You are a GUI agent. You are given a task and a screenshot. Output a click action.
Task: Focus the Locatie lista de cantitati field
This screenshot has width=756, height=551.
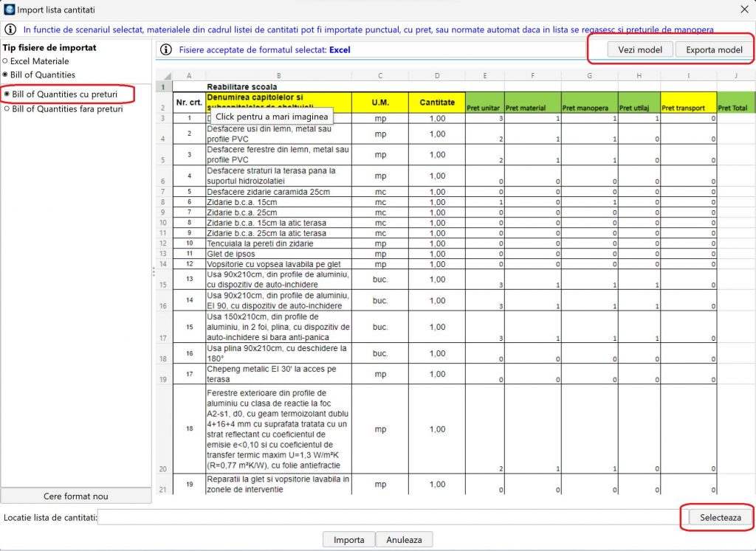click(393, 517)
